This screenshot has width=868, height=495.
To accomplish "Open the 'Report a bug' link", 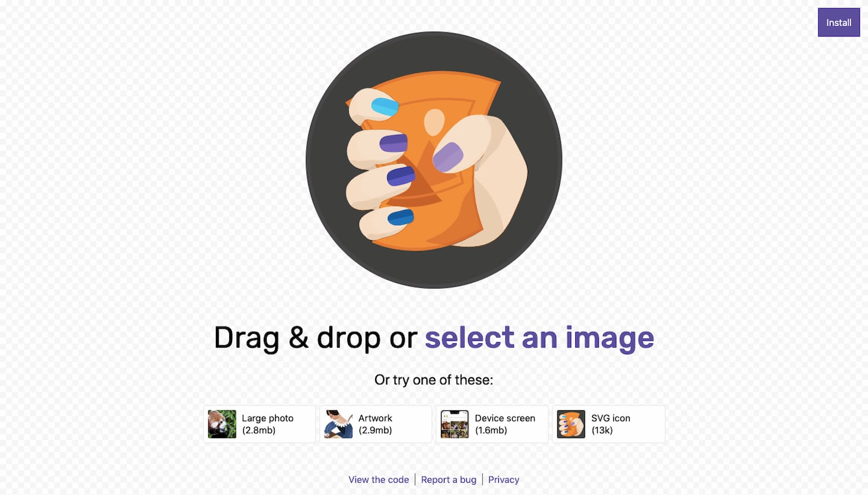I will 448,479.
